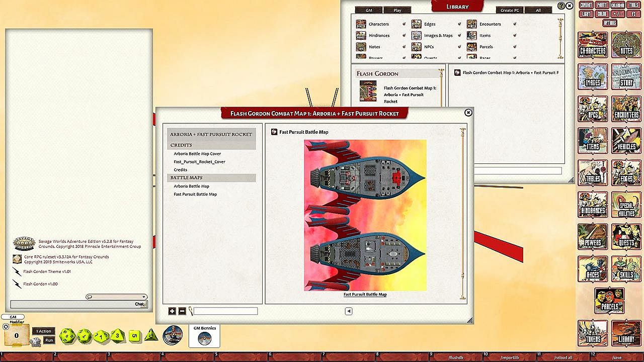Click the Library window help icon

click(x=561, y=6)
